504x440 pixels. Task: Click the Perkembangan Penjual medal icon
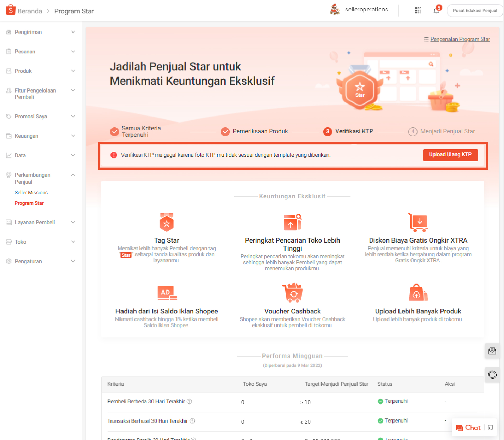tap(9, 175)
